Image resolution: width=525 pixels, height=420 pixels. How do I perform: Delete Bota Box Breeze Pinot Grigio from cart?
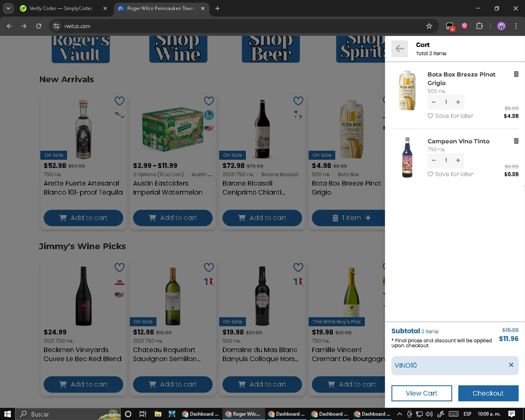click(516, 74)
